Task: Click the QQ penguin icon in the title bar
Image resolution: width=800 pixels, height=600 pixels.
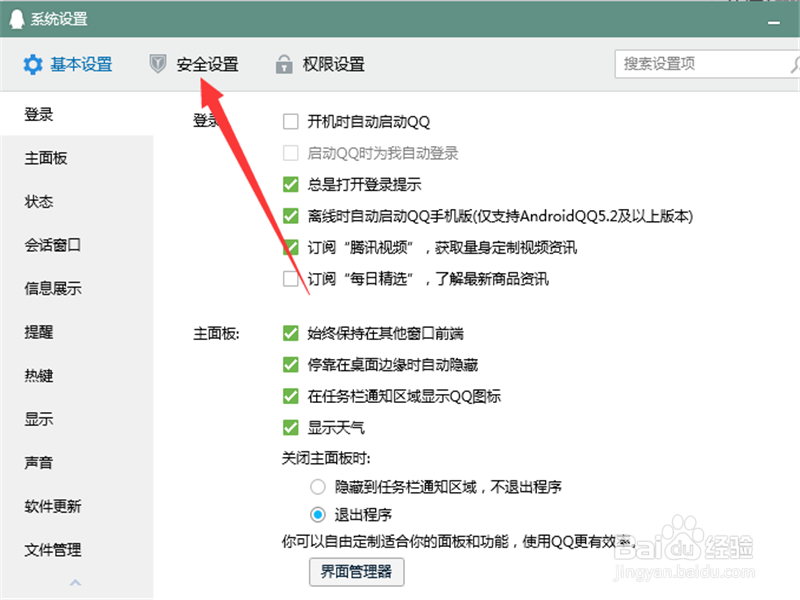Action: pyautogui.click(x=16, y=18)
